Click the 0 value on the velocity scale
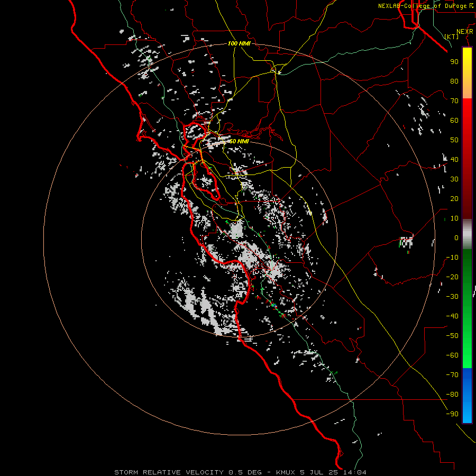 tap(456, 237)
